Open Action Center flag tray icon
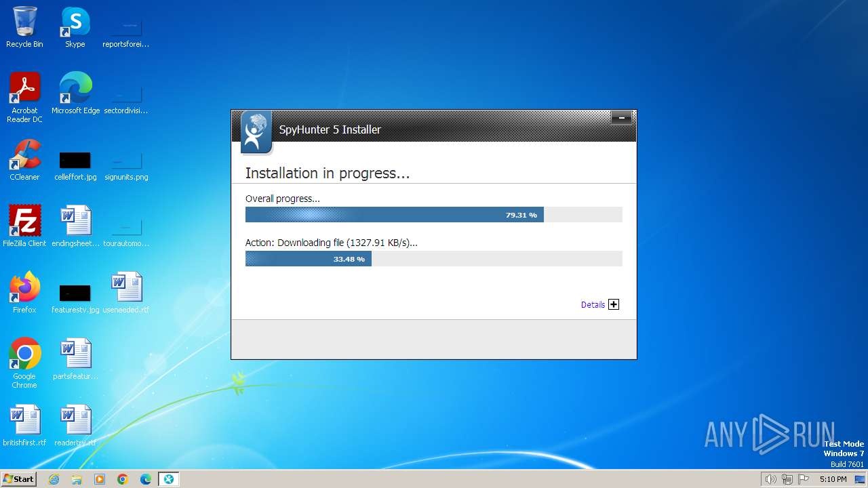The height and width of the screenshot is (488, 868). [804, 479]
